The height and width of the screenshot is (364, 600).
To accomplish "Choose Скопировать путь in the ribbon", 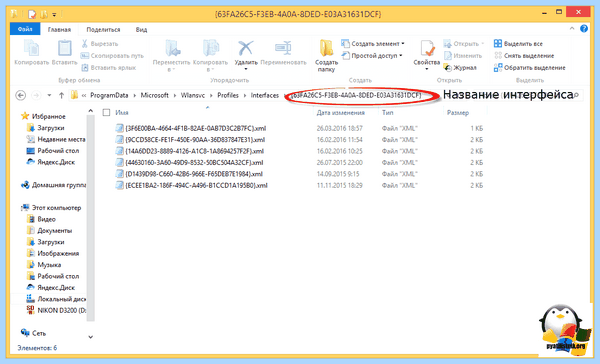I will pos(112,55).
